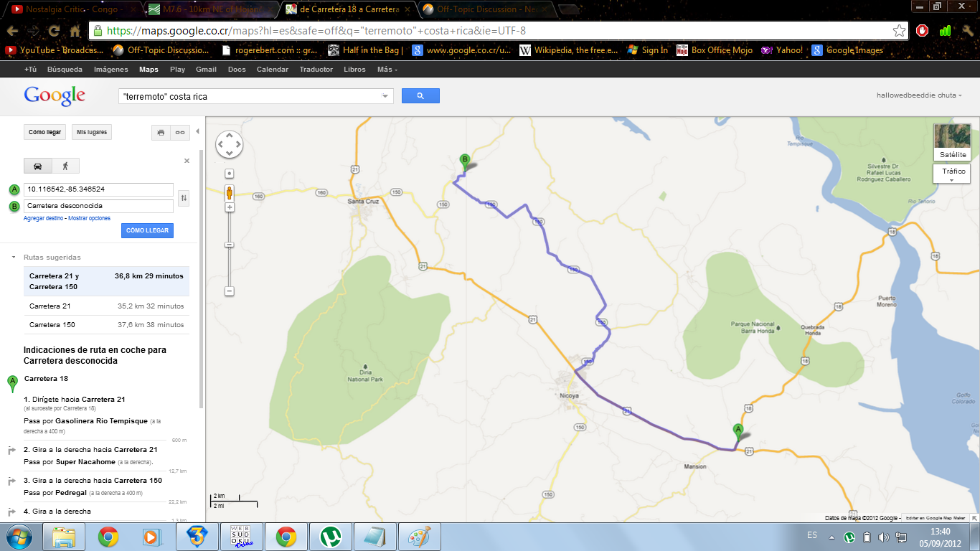Image resolution: width=980 pixels, height=551 pixels.
Task: Click the Windows Start button
Action: [x=18, y=537]
